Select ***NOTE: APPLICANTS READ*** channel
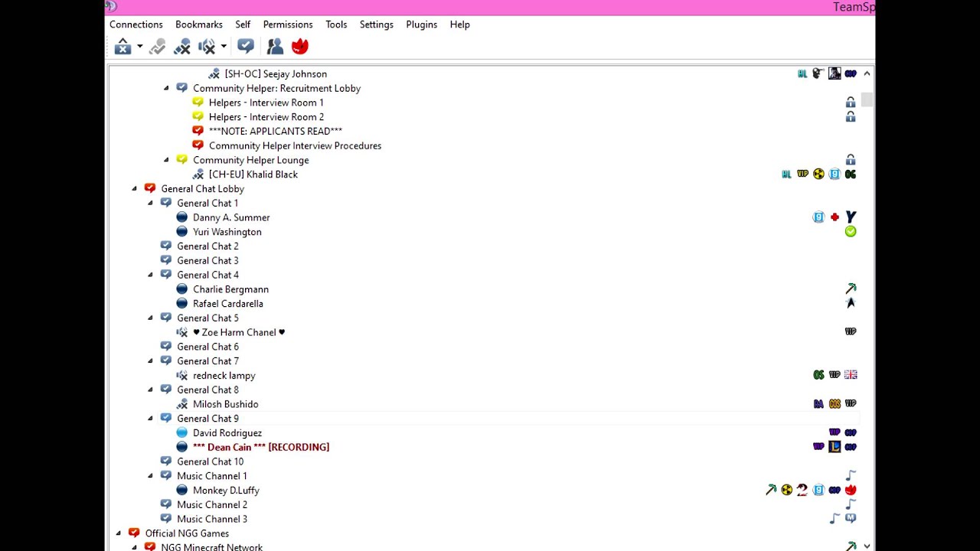The height and width of the screenshot is (551, 980). coord(276,132)
